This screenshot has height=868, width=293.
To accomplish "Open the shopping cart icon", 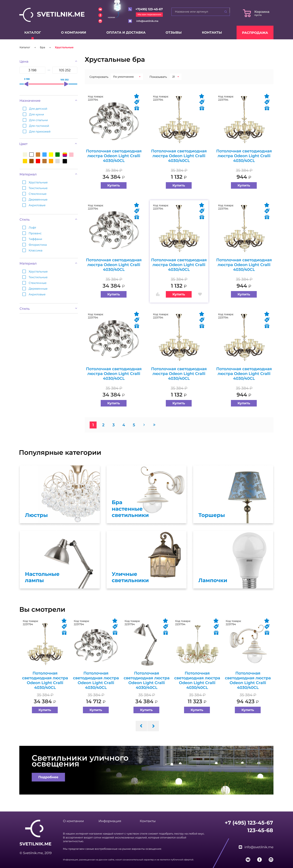I will tap(247, 13).
